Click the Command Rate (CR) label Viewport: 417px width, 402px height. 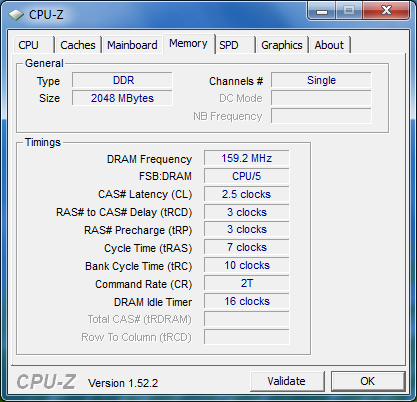coord(144,284)
